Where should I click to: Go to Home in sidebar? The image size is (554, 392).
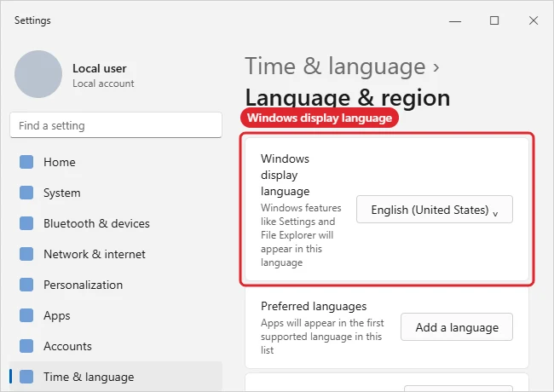[x=116, y=162]
